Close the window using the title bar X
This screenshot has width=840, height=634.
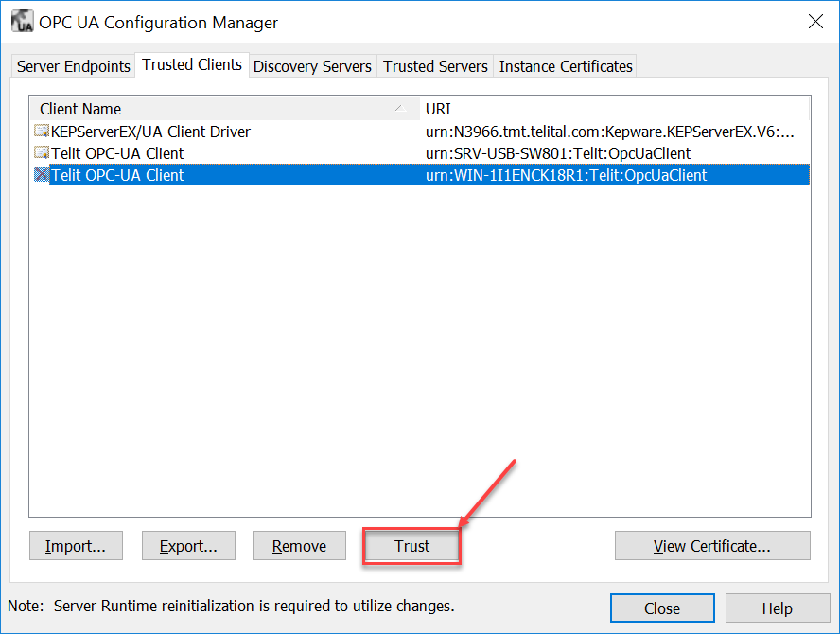click(814, 22)
